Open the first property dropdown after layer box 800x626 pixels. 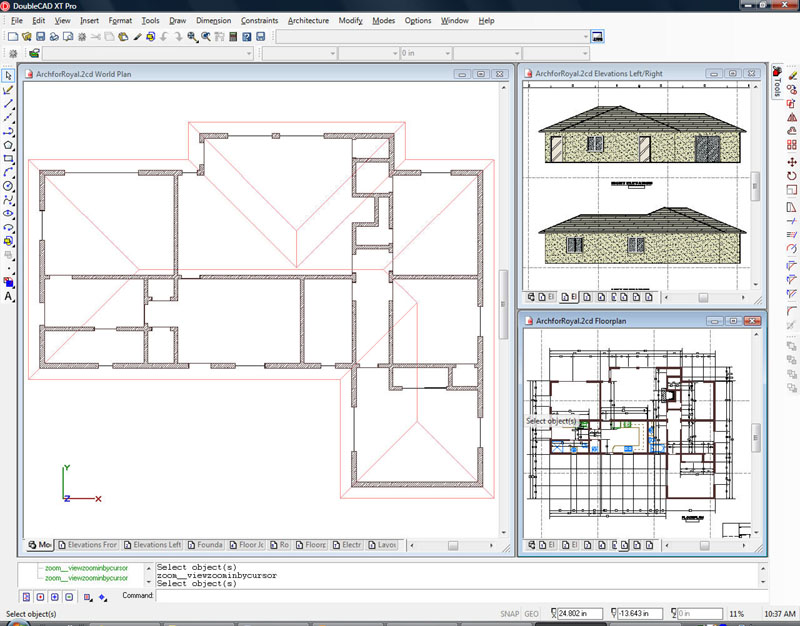[299, 53]
